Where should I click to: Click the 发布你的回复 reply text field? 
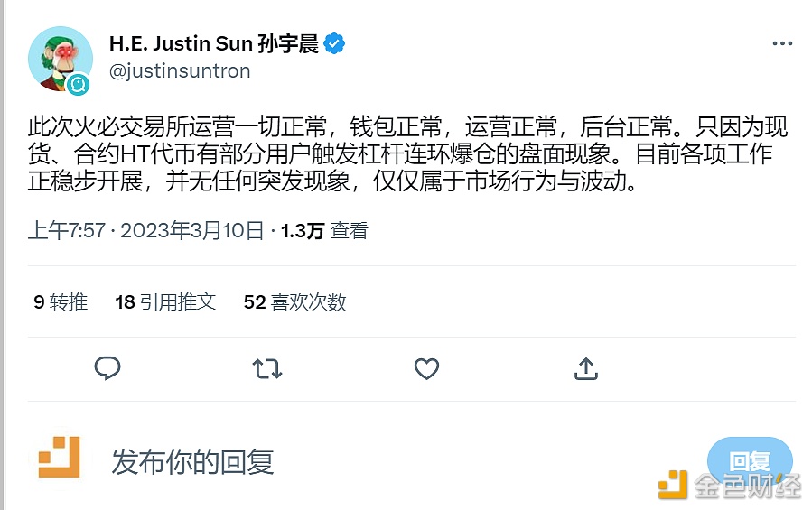pyautogui.click(x=192, y=462)
